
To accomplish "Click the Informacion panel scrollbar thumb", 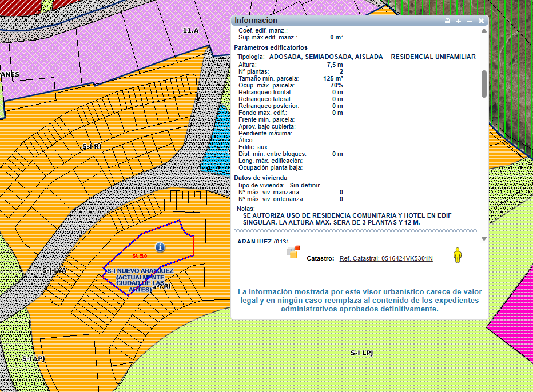I will pos(484,84).
